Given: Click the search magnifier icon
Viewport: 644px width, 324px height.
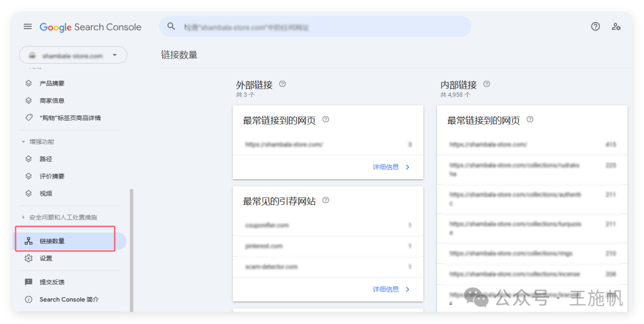Looking at the screenshot, I should 171,26.
